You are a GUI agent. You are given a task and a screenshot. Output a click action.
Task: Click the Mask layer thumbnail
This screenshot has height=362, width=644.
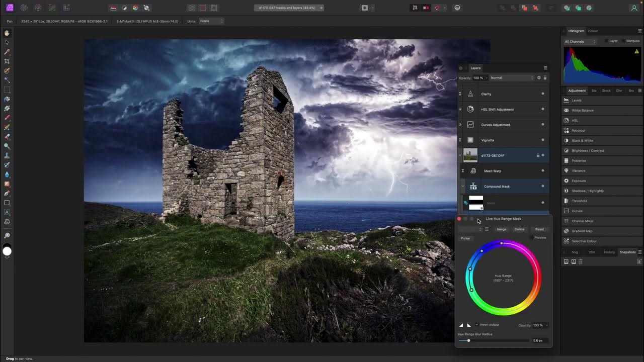[476, 203]
